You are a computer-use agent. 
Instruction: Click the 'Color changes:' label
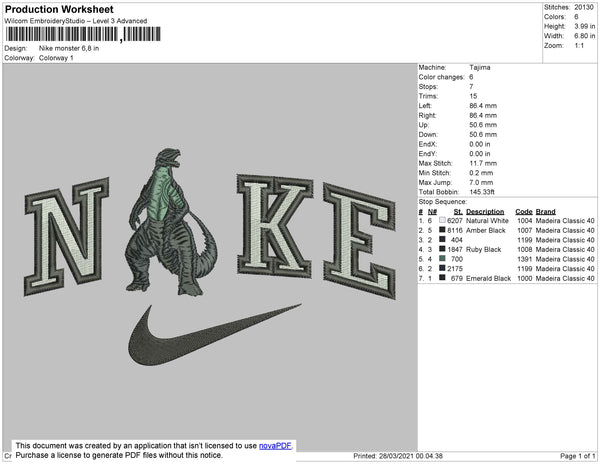441,77
